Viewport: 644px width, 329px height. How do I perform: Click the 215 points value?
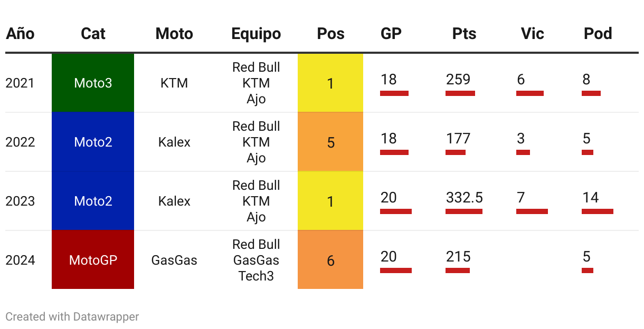pos(458,257)
